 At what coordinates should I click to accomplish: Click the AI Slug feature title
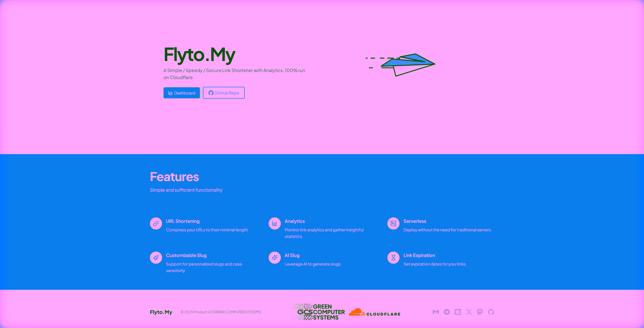[292, 255]
